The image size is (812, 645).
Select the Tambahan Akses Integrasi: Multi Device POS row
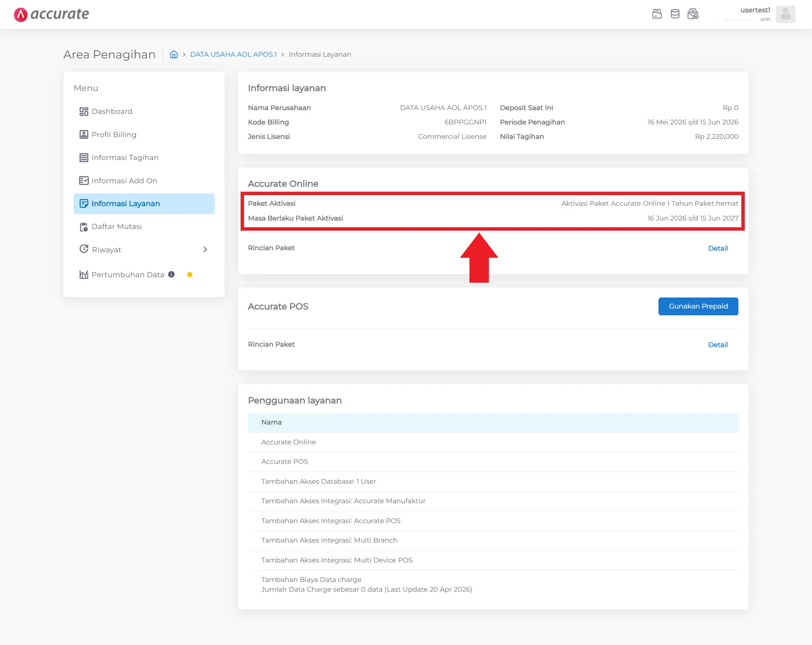(493, 560)
